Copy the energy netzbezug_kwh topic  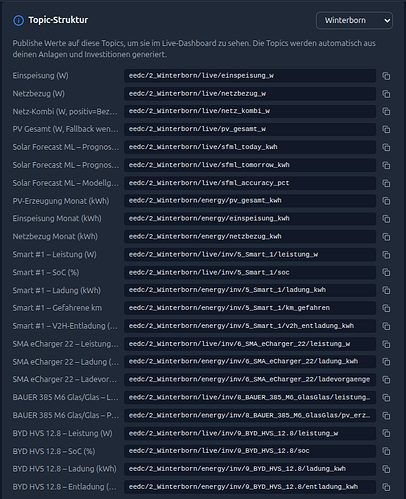point(386,237)
